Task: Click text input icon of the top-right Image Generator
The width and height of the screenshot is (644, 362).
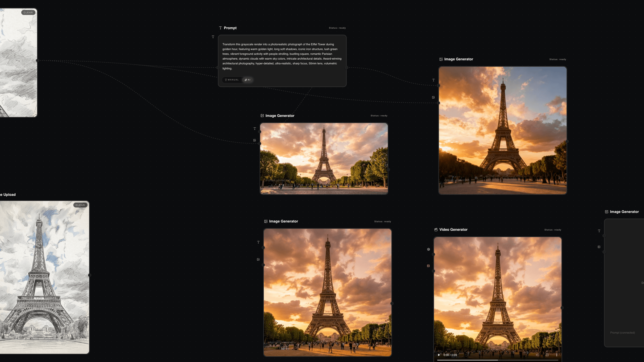Action: pyautogui.click(x=433, y=80)
